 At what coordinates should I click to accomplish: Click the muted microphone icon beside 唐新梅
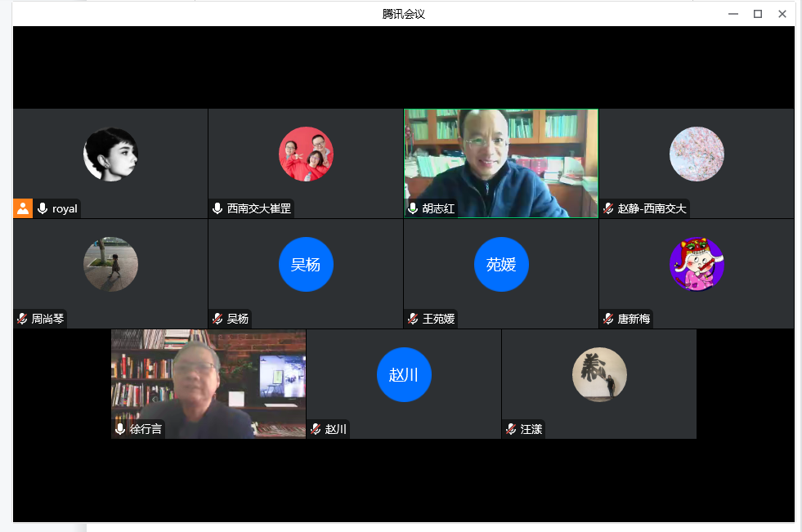[x=608, y=319]
